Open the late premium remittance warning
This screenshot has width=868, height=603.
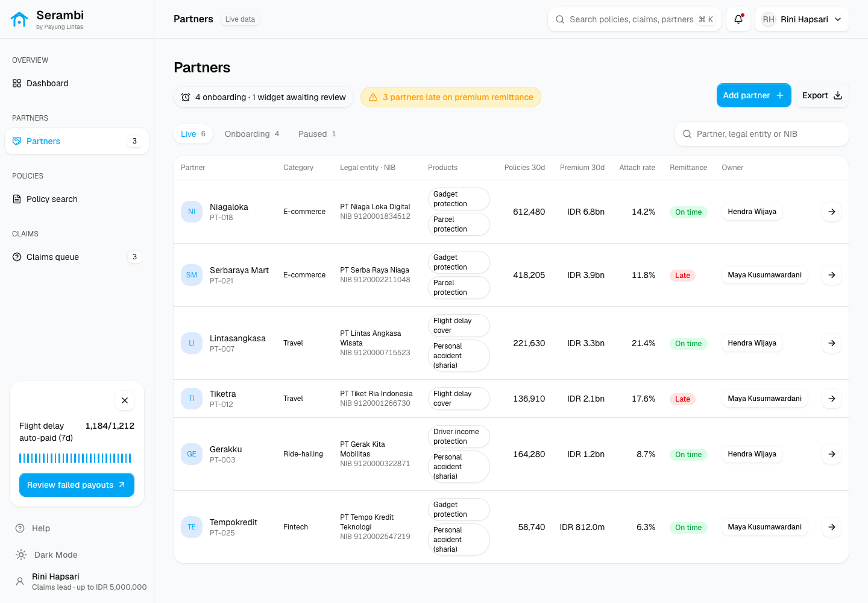point(451,97)
